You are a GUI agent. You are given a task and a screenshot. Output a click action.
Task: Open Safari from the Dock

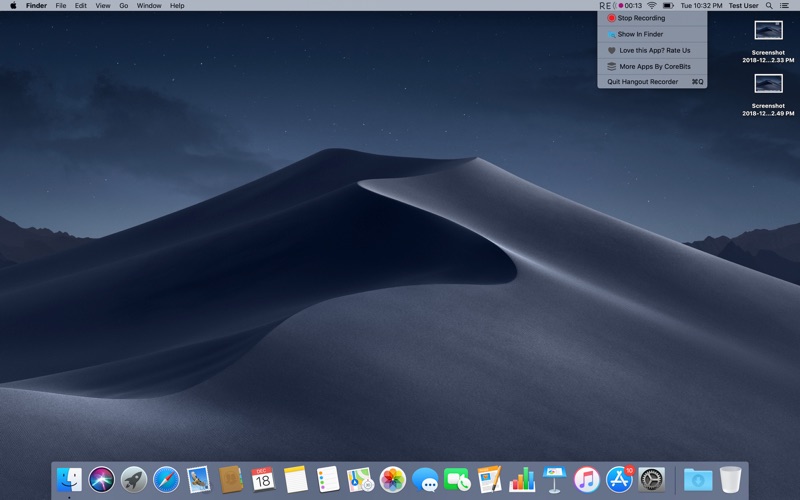pyautogui.click(x=166, y=480)
